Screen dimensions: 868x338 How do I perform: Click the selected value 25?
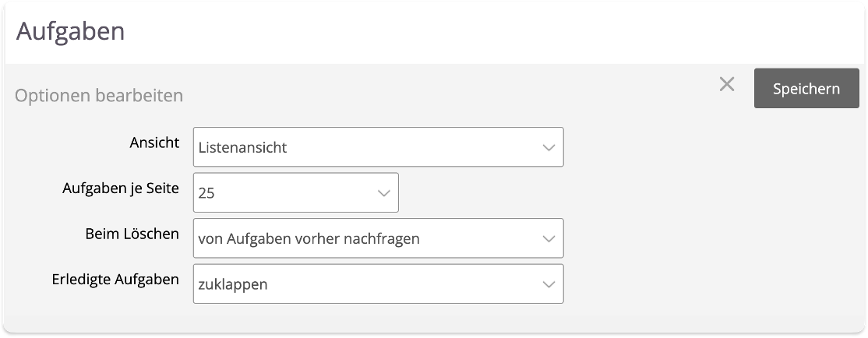(x=206, y=193)
